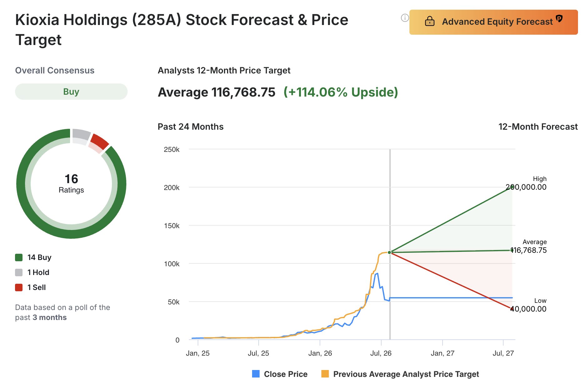Open the Advanced Equity Forecast button
588x385 pixels.
(494, 22)
